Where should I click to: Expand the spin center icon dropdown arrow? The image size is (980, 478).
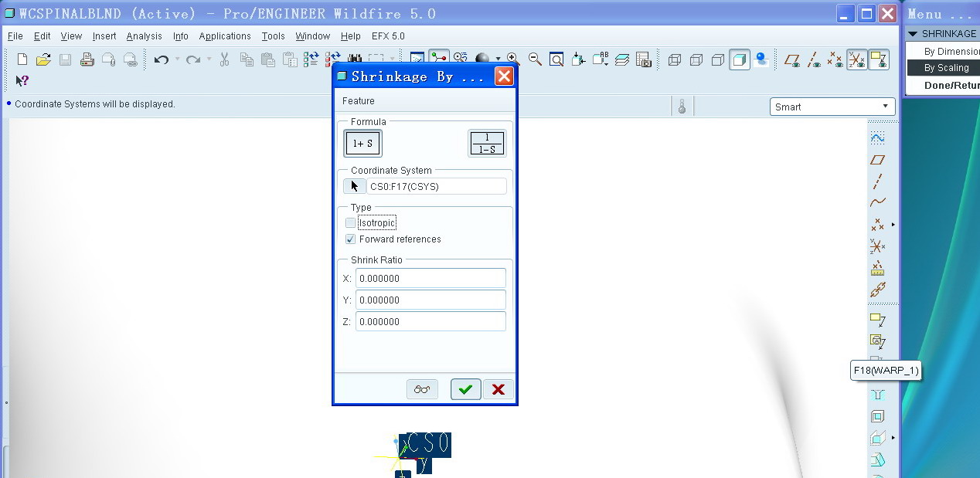point(498,59)
